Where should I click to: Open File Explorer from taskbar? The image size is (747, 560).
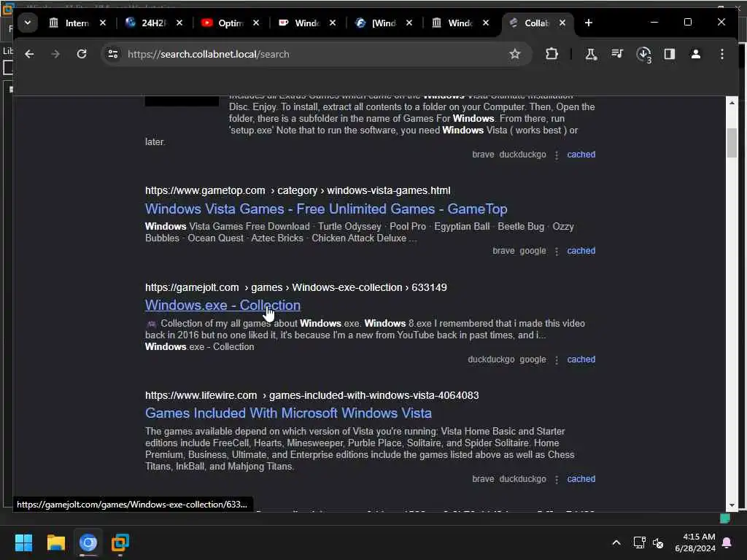coord(55,542)
